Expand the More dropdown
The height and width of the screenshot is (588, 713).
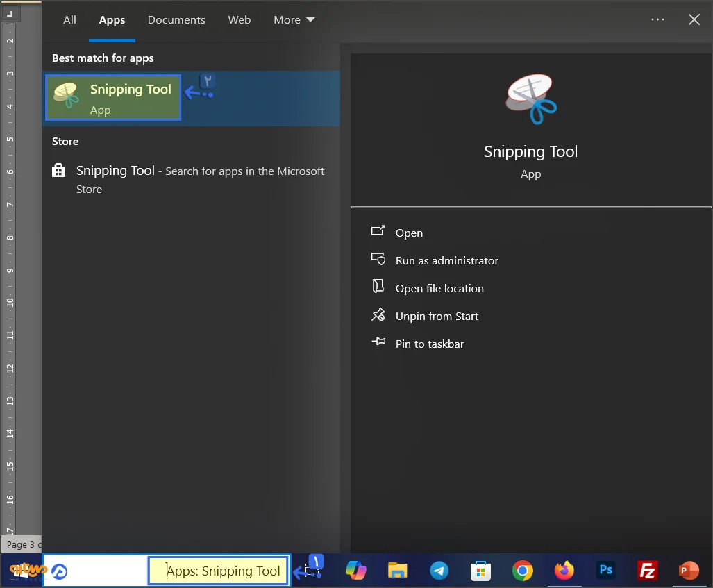[294, 20]
